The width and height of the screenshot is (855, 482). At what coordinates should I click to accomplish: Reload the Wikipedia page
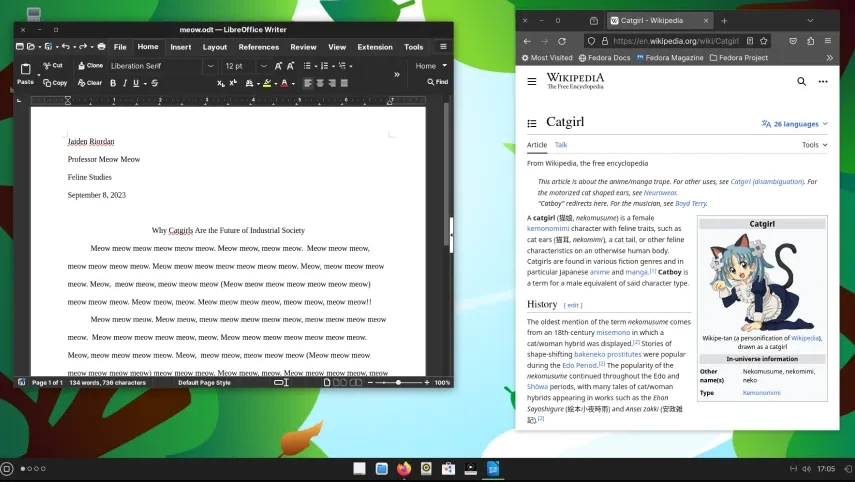coord(562,41)
